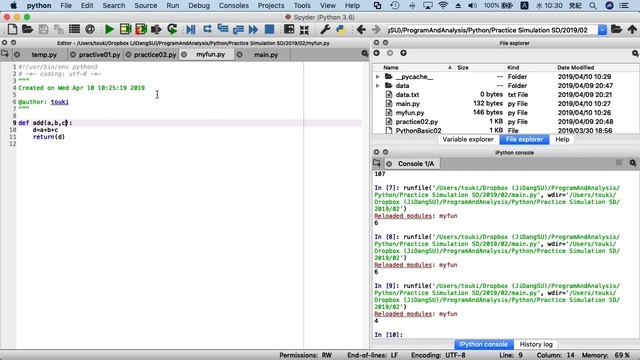Close the myfun.py editor tab

[x=184, y=54]
